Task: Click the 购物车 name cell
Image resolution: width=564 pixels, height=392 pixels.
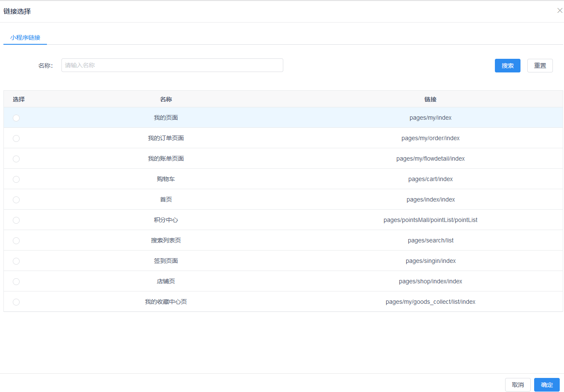Action: (x=166, y=179)
